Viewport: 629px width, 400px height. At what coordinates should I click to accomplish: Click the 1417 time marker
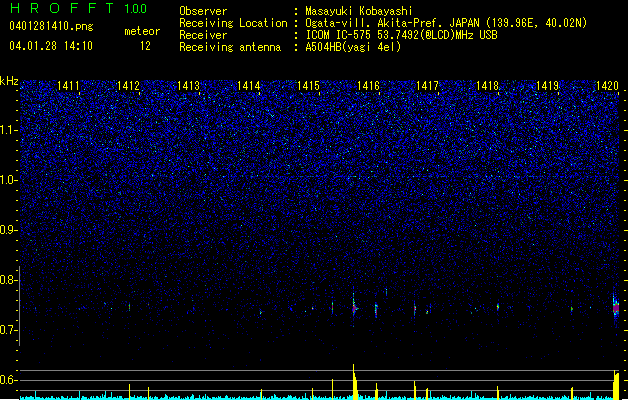point(427,86)
